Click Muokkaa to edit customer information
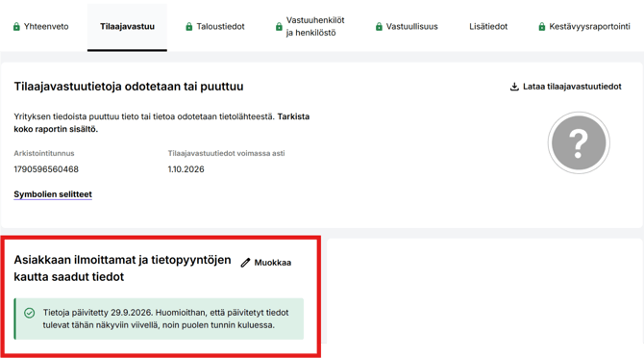This screenshot has width=644, height=358. click(266, 263)
